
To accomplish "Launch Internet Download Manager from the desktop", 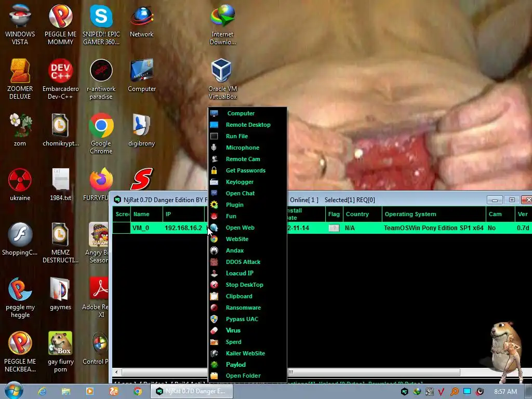I will pos(222,24).
